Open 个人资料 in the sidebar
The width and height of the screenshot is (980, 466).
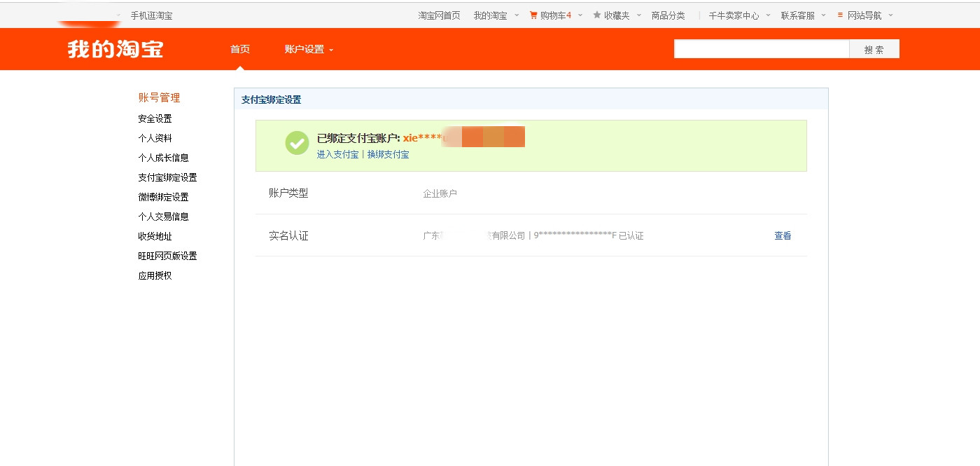pyautogui.click(x=155, y=138)
